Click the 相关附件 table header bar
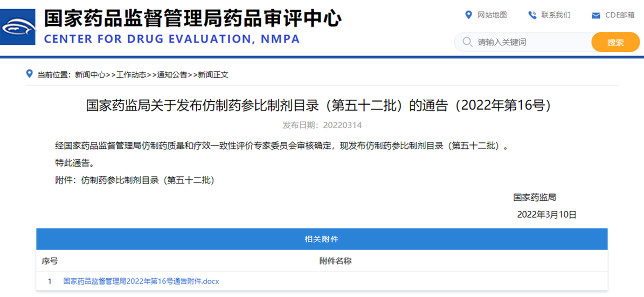644x297 pixels. coord(322,239)
